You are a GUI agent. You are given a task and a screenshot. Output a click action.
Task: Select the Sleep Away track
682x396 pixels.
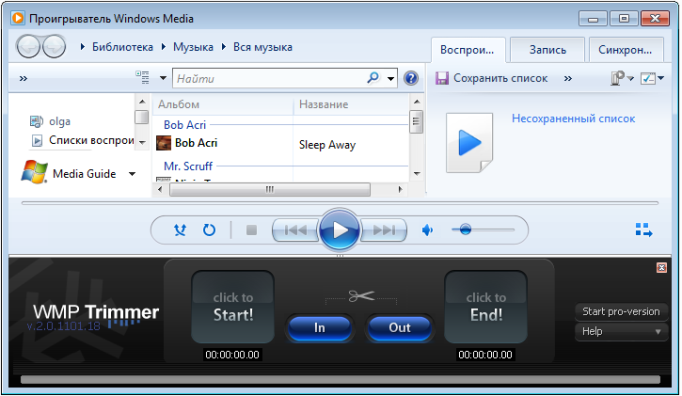click(x=327, y=145)
